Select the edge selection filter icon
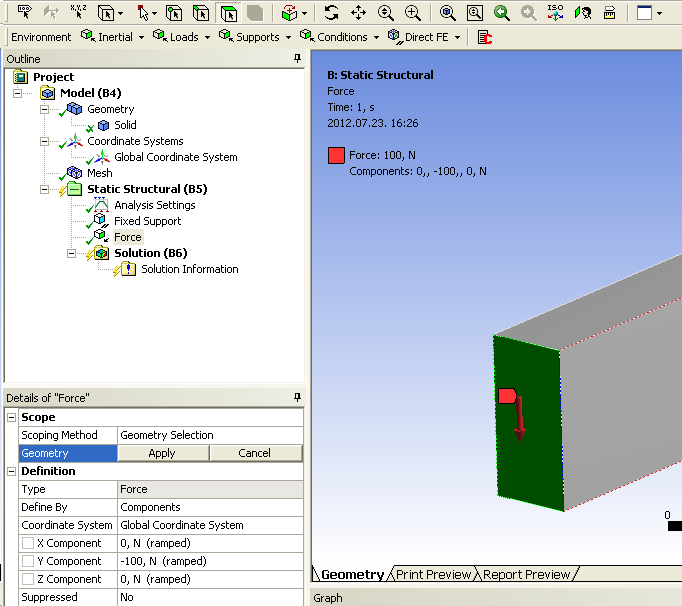682x606 pixels. tap(201, 13)
